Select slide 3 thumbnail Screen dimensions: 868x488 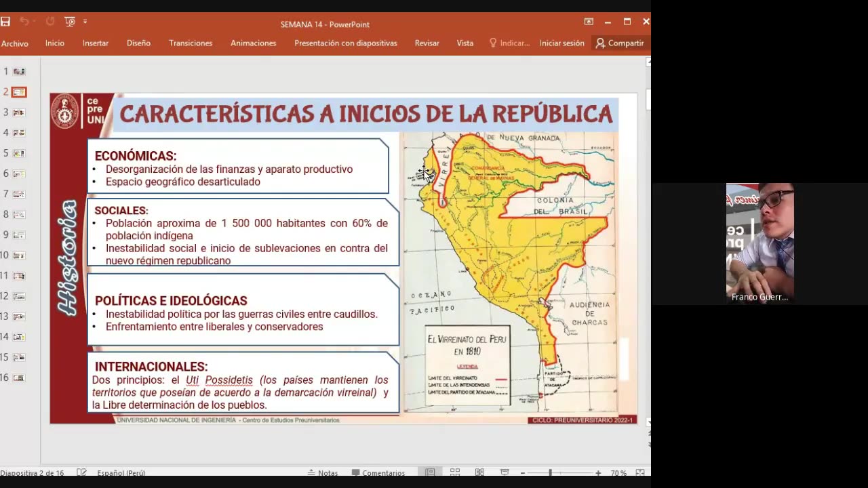19,113
